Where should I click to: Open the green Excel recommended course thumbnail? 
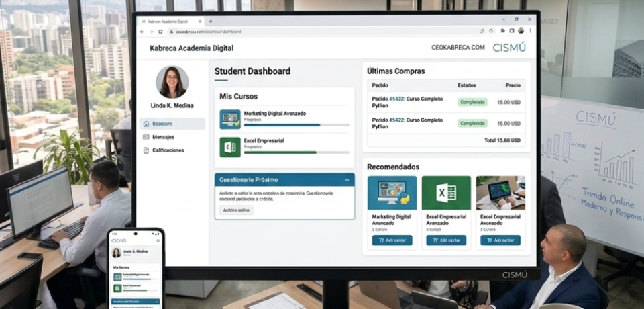[446, 193]
